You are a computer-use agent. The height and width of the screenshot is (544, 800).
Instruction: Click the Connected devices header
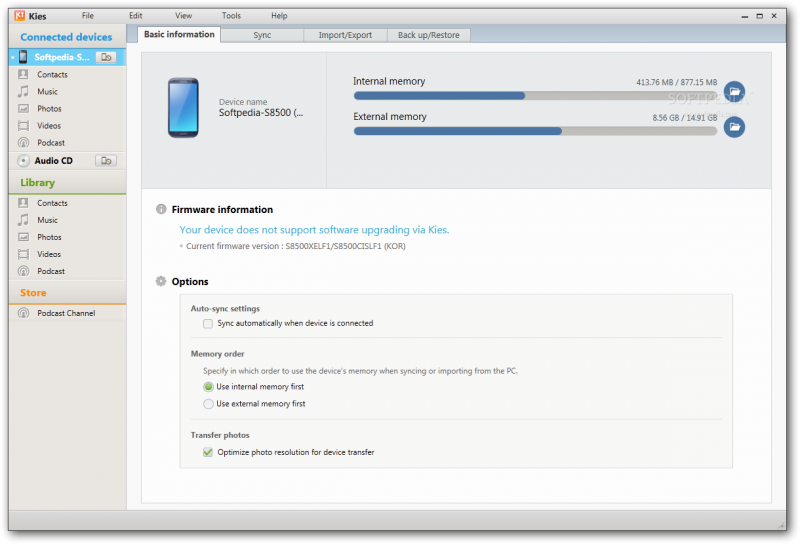tap(66, 37)
